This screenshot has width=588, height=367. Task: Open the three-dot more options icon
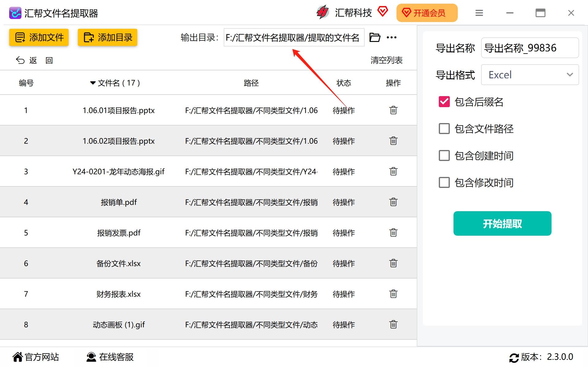click(x=392, y=37)
